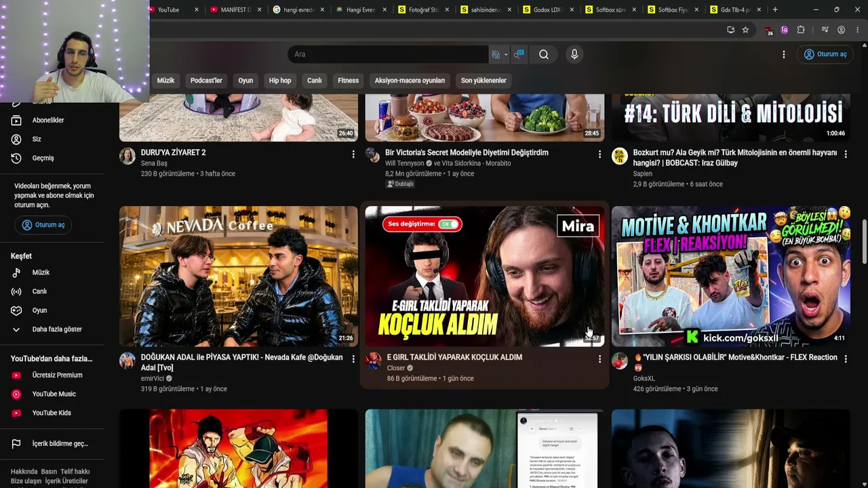Click the page's vertical scrollbar thumb
Image resolution: width=868 pixels, height=488 pixels.
[x=864, y=241]
